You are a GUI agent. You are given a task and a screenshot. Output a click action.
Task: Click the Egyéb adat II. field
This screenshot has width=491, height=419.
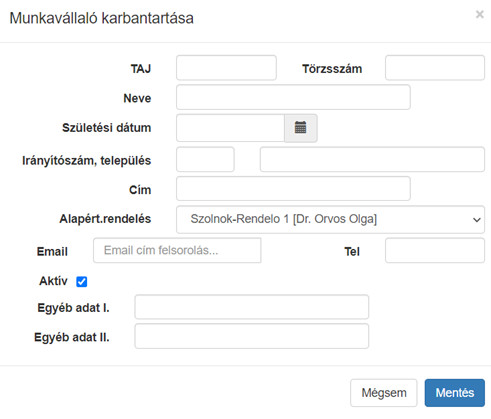(252, 336)
